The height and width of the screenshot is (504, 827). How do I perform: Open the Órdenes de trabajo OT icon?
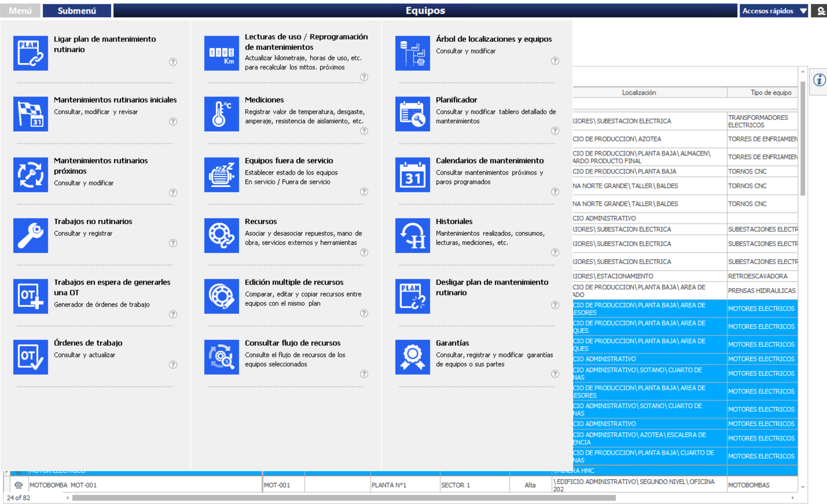tap(30, 357)
